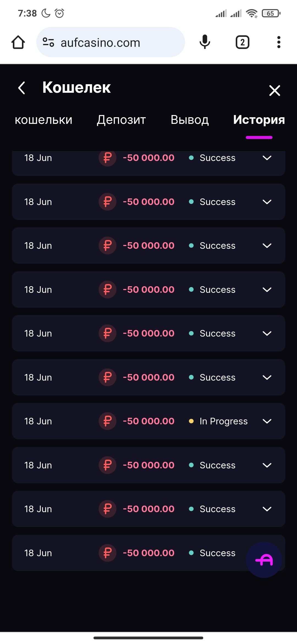Open the tab switcher showing 2 tabs
297x644 pixels.
(x=242, y=42)
